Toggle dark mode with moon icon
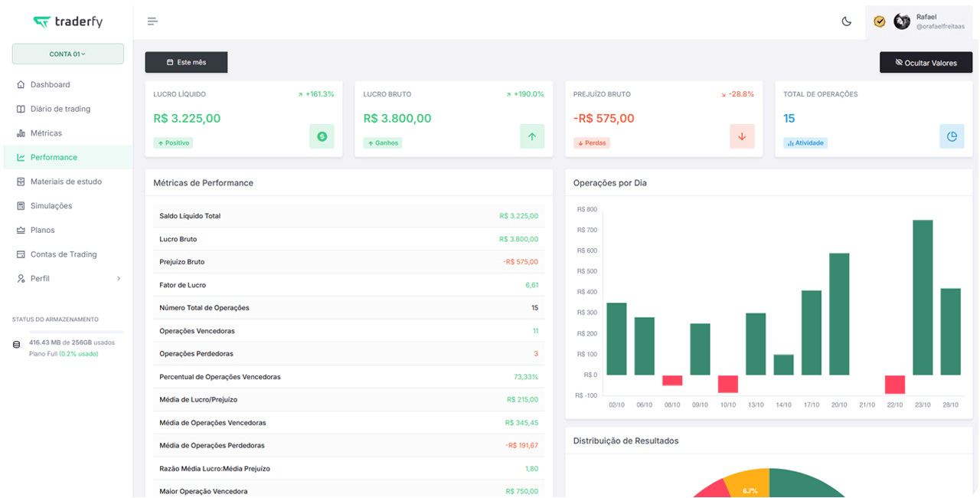 [846, 21]
